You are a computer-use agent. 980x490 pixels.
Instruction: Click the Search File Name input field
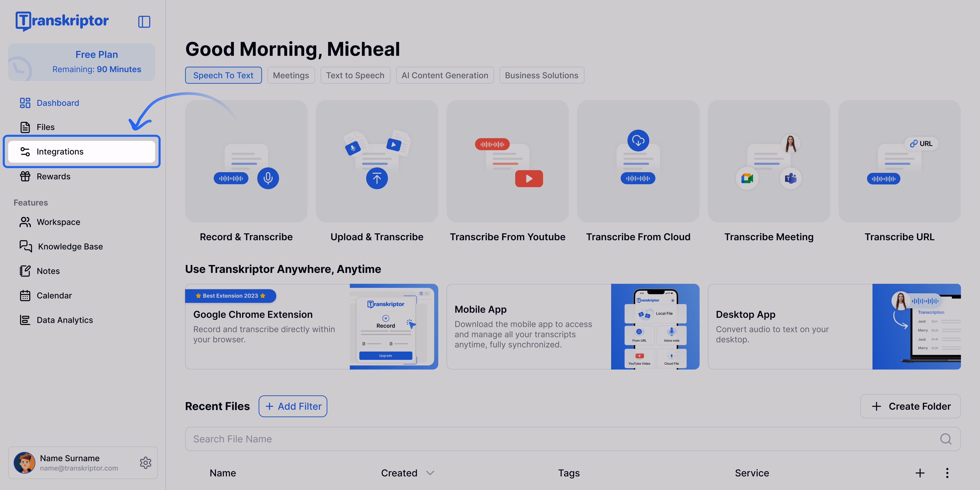tap(456, 439)
